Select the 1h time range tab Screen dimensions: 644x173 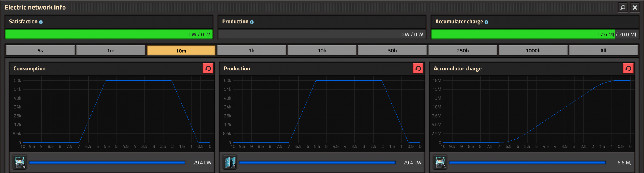[251, 51]
